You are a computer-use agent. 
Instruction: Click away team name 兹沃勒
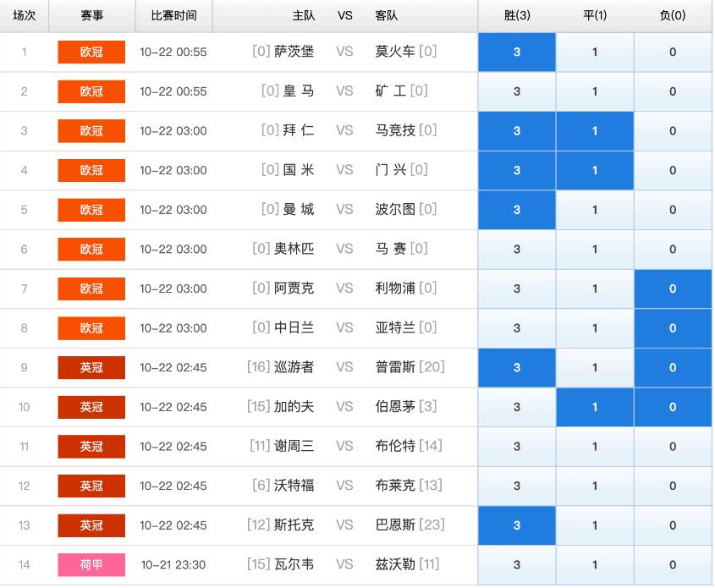tap(395, 564)
